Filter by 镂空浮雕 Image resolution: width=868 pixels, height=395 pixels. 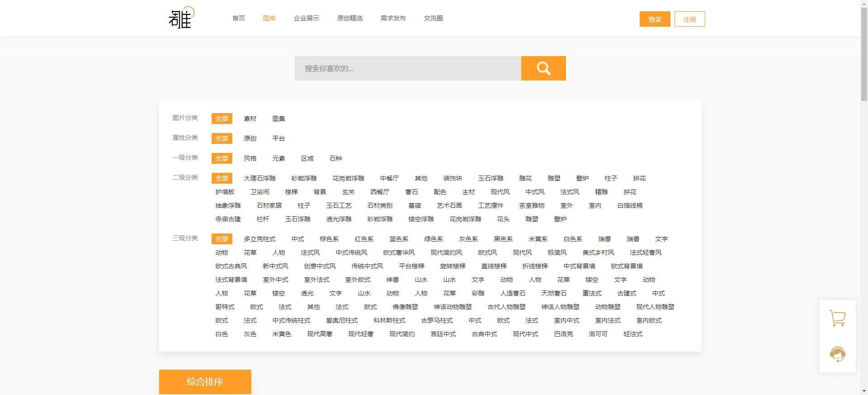(421, 219)
